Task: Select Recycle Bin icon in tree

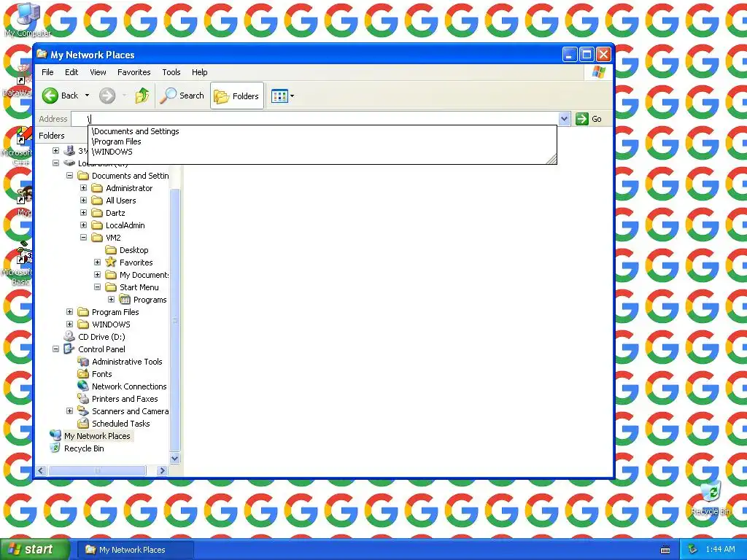Action: click(55, 448)
